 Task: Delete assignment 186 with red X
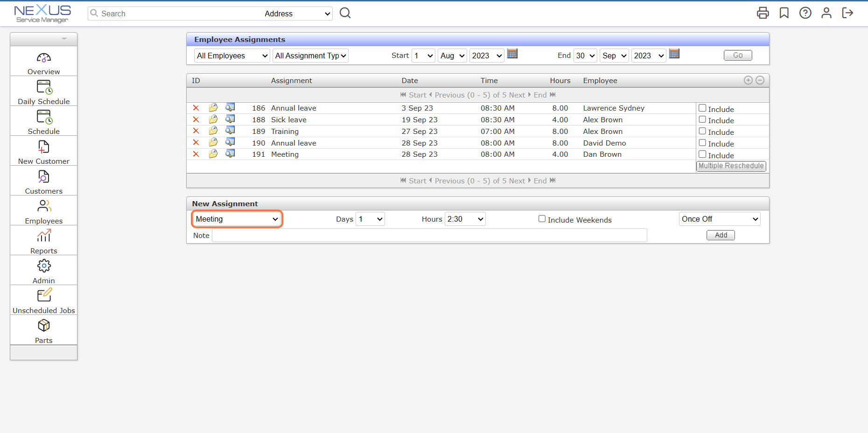click(x=196, y=108)
